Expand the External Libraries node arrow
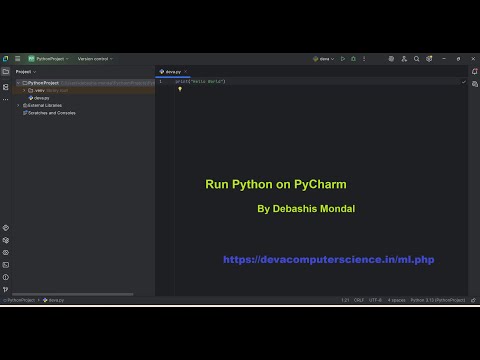Screen dimensions: 480x360 tap(18, 105)
